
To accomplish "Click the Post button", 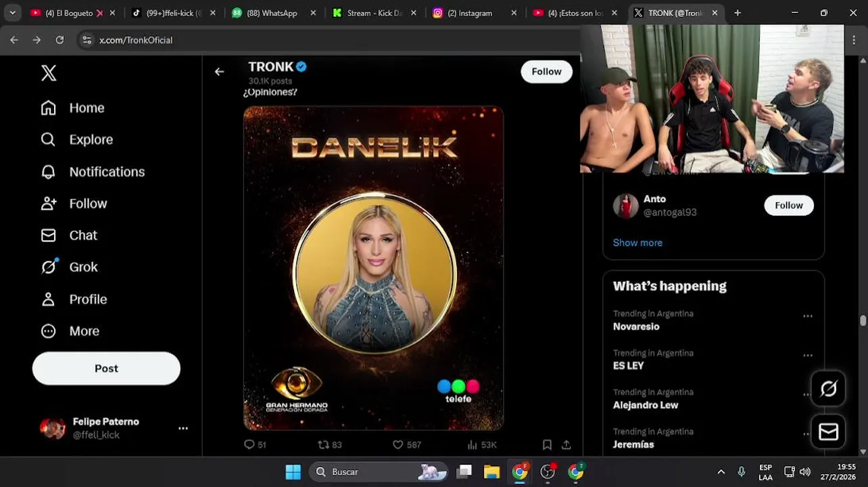I will click(106, 369).
